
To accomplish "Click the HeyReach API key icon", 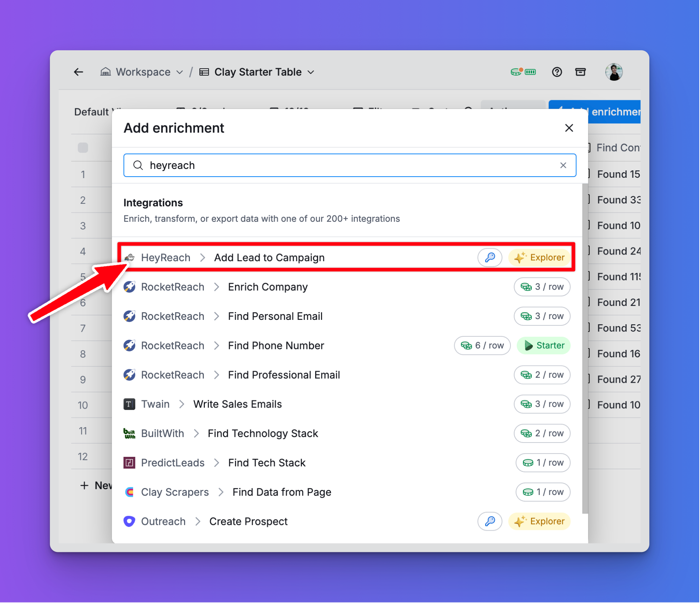I will coord(490,257).
